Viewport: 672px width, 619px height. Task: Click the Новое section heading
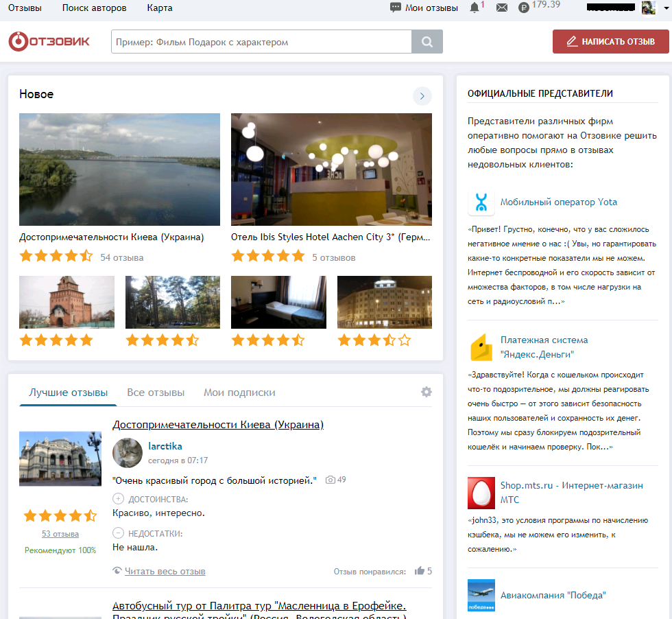[x=36, y=94]
